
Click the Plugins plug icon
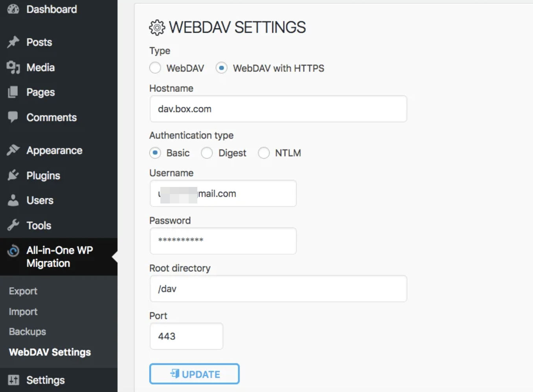click(13, 175)
